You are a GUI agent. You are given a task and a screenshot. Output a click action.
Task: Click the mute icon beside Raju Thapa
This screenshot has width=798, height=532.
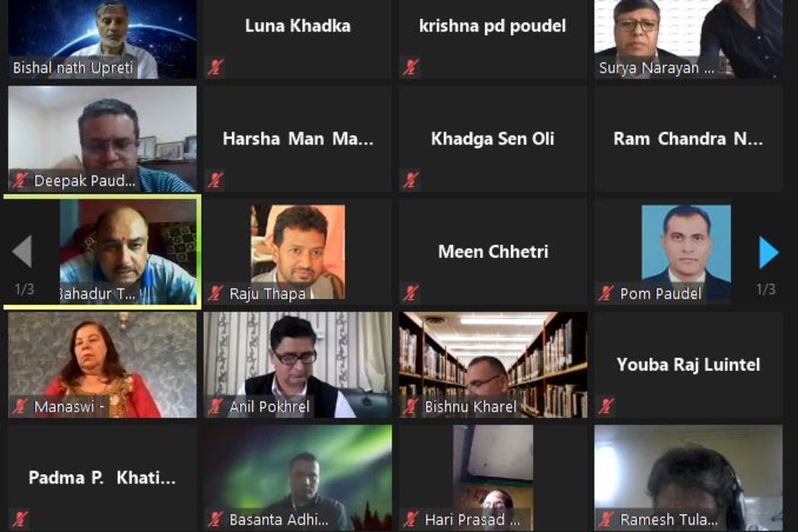[215, 293]
